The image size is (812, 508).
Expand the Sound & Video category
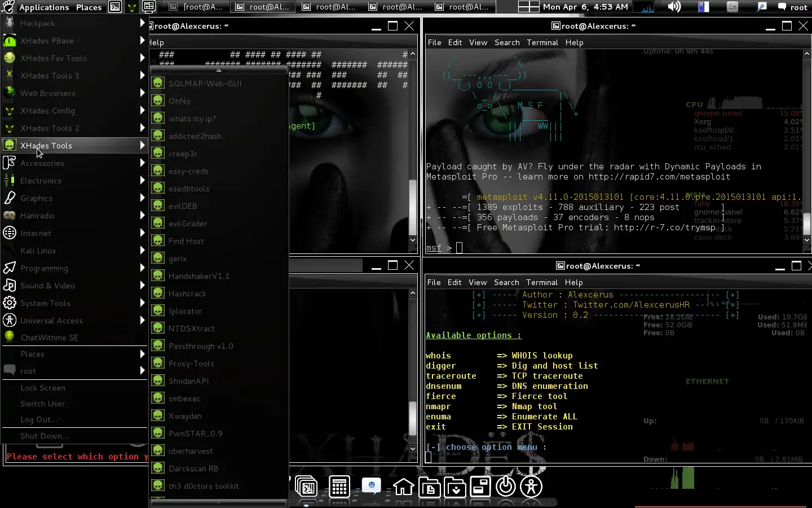tap(74, 286)
